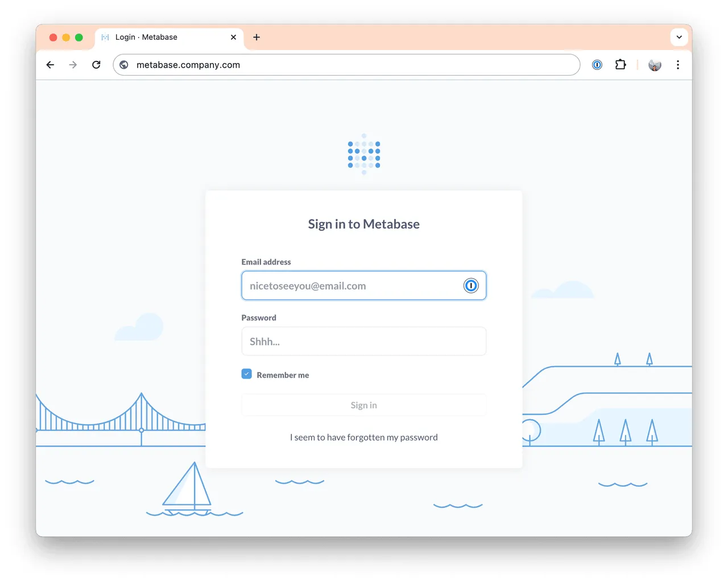Click the browser forward arrow

click(x=73, y=65)
